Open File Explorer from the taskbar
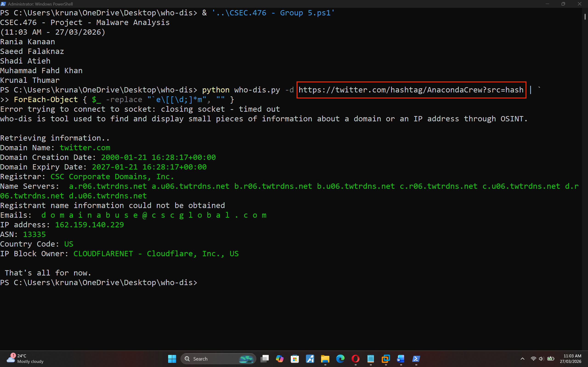Screen dimensions: 588x367 (x=325, y=359)
